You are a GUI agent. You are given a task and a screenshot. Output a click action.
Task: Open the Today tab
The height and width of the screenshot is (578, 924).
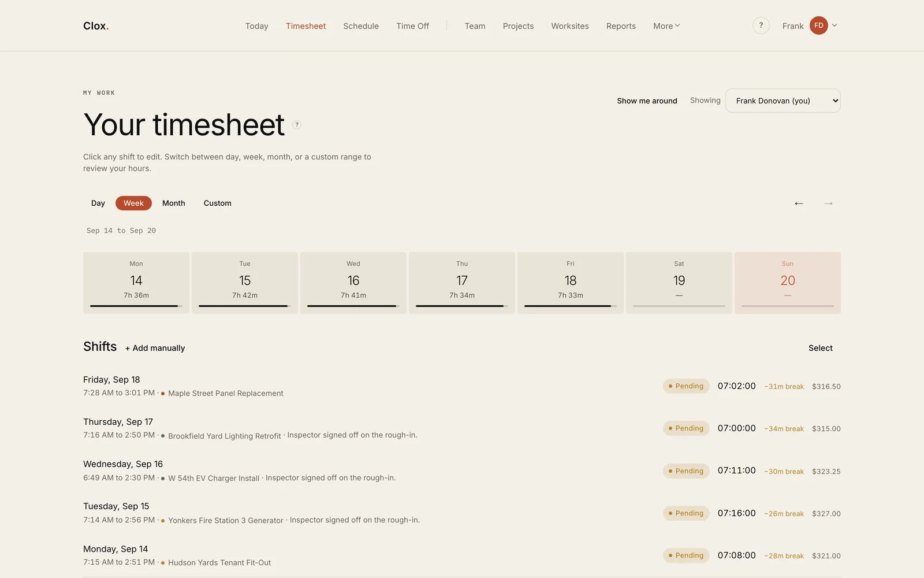pos(256,26)
